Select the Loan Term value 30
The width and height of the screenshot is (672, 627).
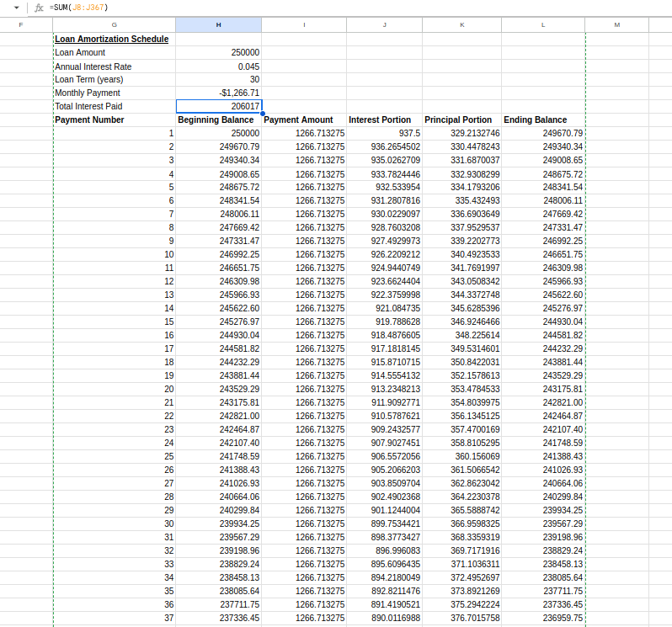click(219, 79)
